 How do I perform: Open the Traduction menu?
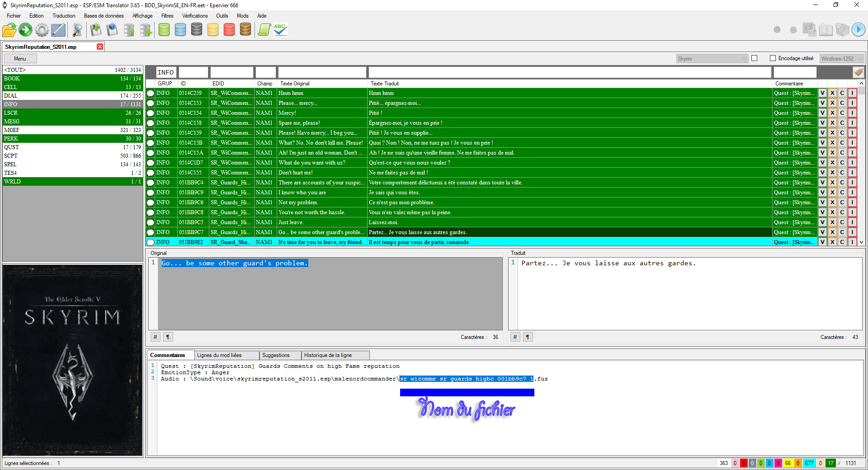64,16
